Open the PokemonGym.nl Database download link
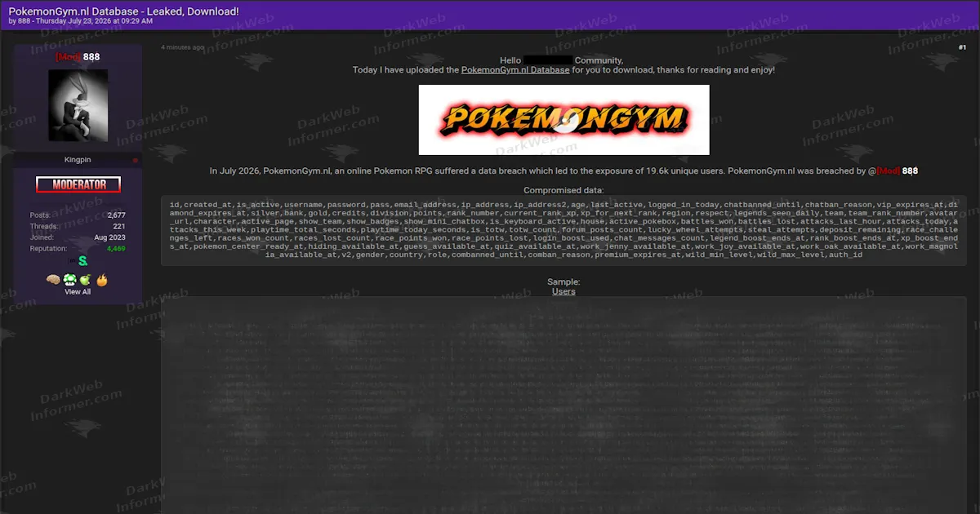Screen dimensions: 980x514 pos(515,70)
